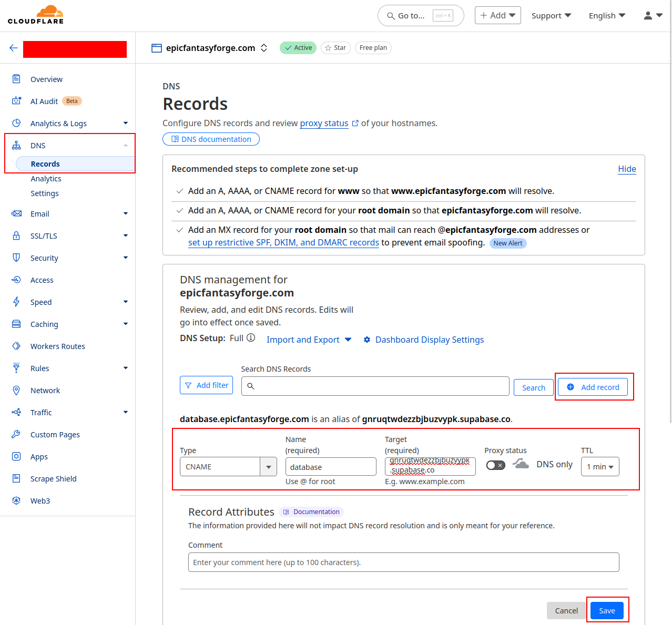Click the Email envelope icon
672x625 pixels.
(16, 213)
